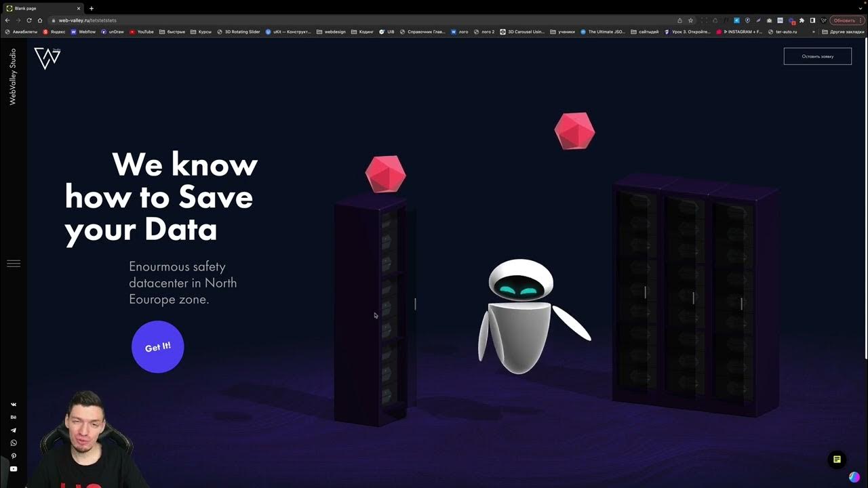
Task: Click the browser home icon
Action: click(40, 20)
